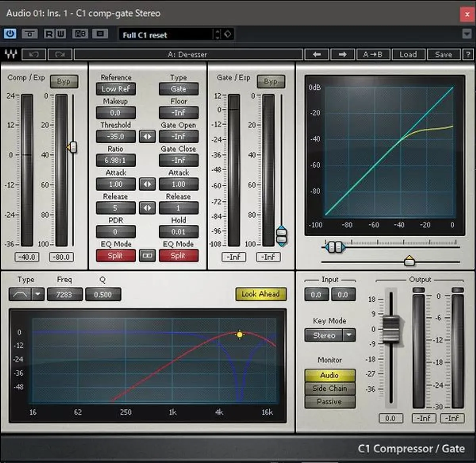The height and width of the screenshot is (463, 476).
Task: Click the plugin bypass power icon
Action: [10, 34]
